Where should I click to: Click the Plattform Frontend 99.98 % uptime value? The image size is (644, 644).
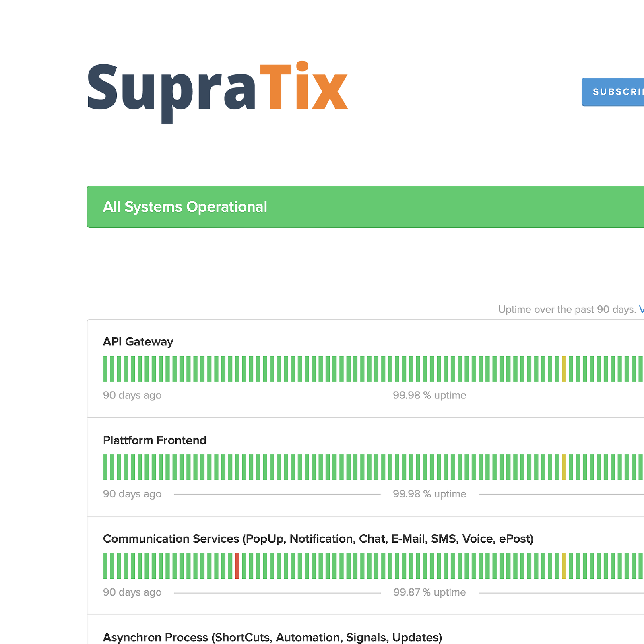point(429,494)
